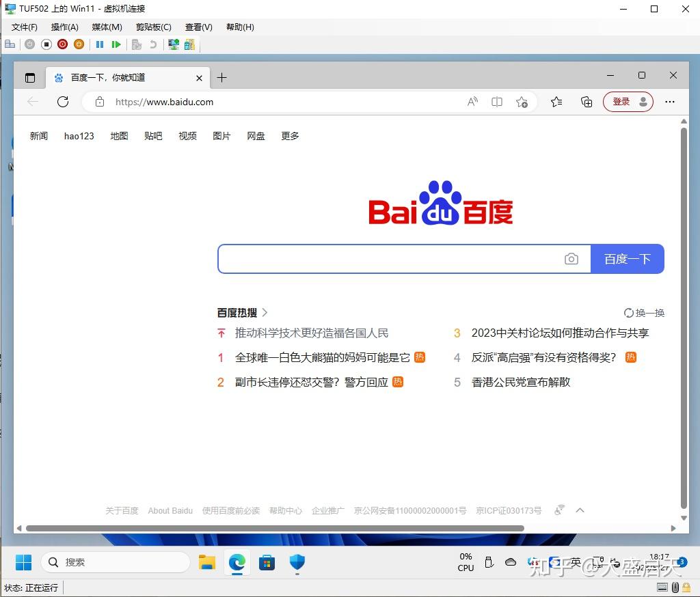Click the Edge page vertical scrollbar

(684, 318)
